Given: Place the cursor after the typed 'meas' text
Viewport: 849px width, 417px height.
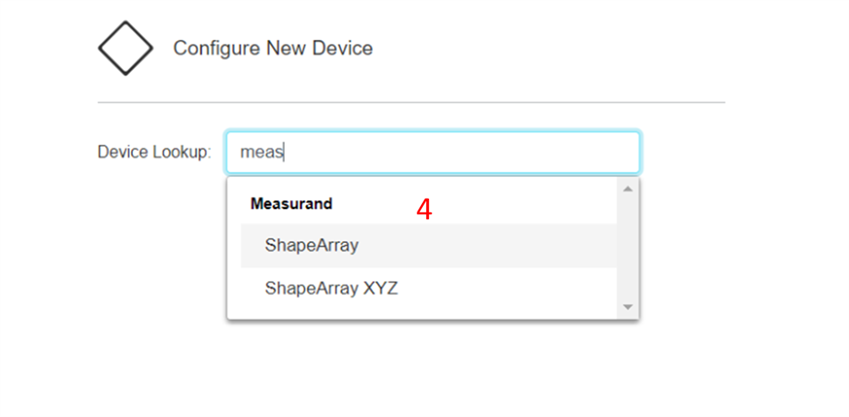Looking at the screenshot, I should [285, 152].
